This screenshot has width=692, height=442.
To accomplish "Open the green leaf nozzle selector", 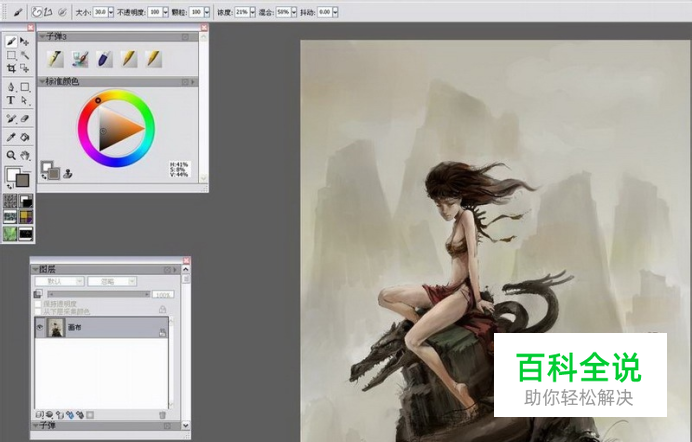I will pyautogui.click(x=10, y=233).
